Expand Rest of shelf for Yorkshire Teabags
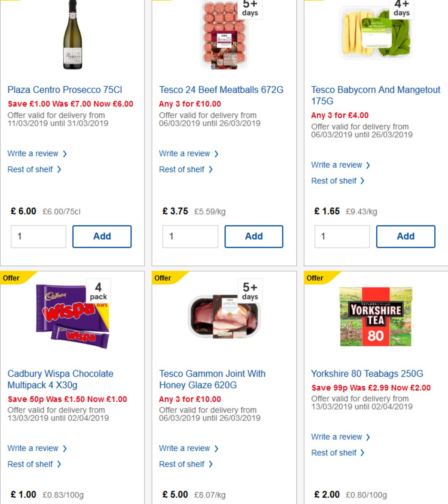This screenshot has width=448, height=504. coord(334,452)
